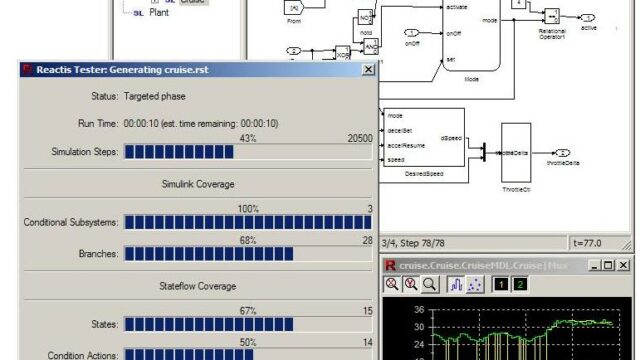Click the 30 y-axis label in scope
Image resolution: width=640 pixels, height=360 pixels.
click(x=419, y=327)
